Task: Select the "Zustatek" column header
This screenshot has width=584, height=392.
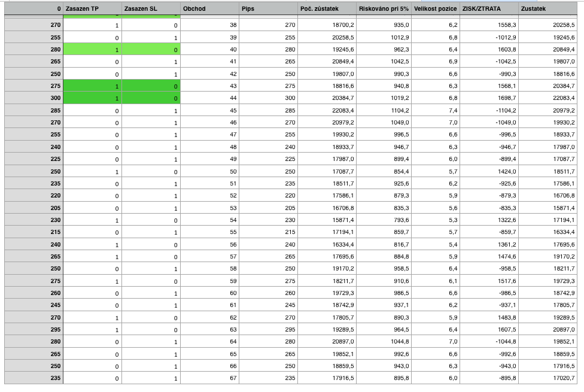Action: point(548,8)
